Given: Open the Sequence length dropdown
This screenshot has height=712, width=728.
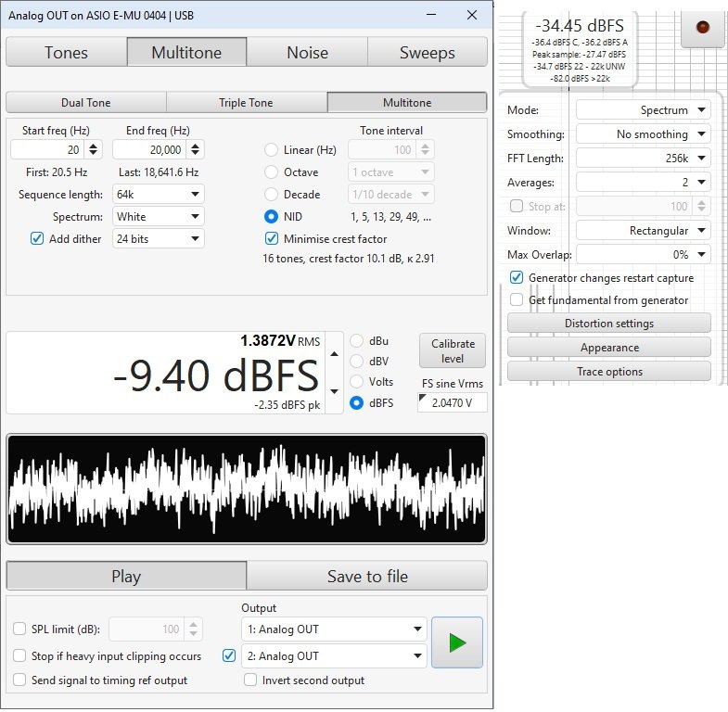Looking at the screenshot, I should click(158, 194).
